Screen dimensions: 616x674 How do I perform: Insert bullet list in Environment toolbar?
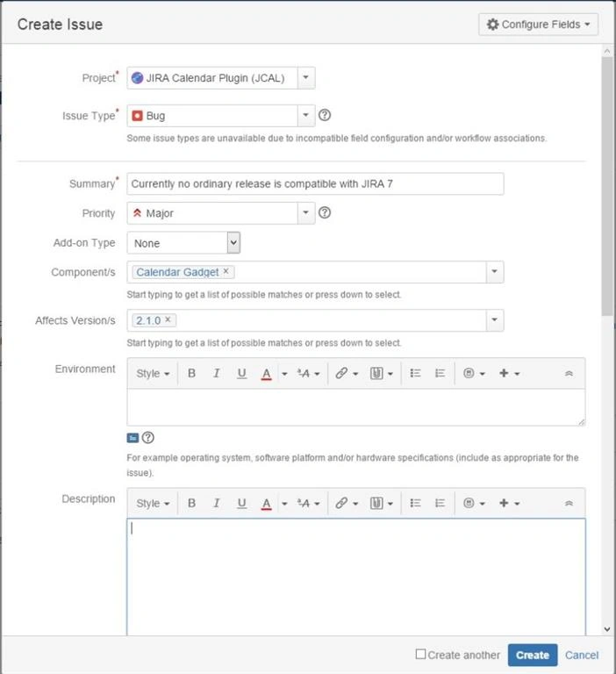click(415, 373)
